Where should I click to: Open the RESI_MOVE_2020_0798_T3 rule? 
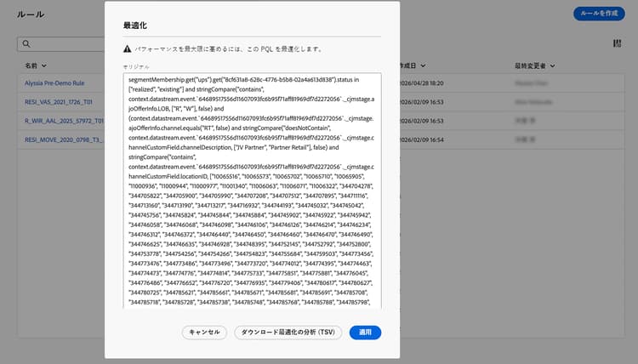point(65,140)
